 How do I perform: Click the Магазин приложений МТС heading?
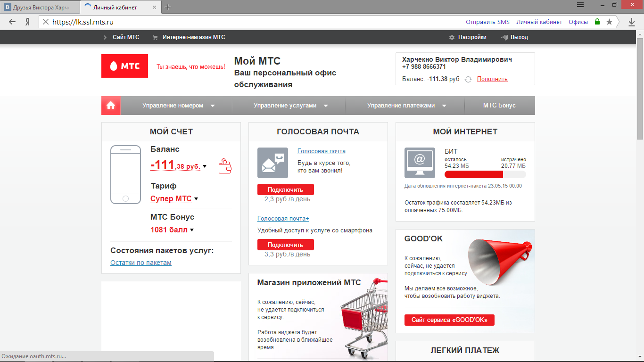[309, 283]
